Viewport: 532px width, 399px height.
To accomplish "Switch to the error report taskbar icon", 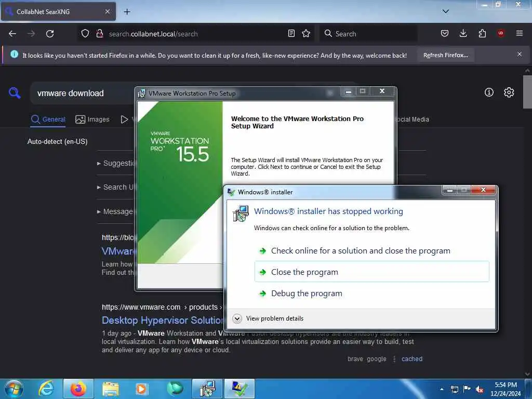I will 239,389.
